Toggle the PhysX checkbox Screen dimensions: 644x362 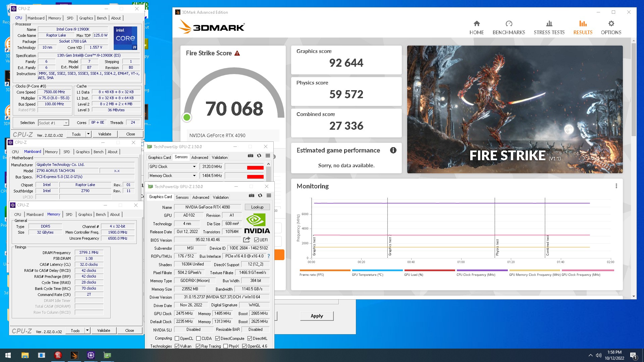click(225, 346)
